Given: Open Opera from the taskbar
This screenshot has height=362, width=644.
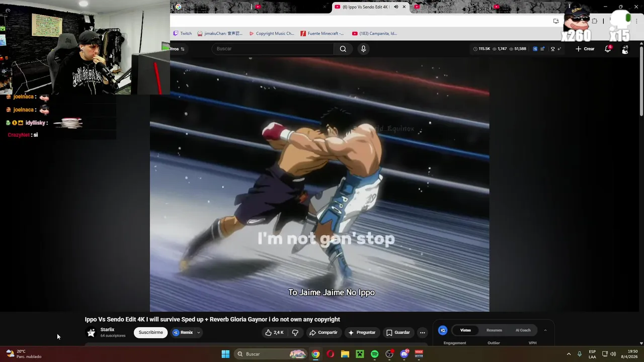Looking at the screenshot, I should pos(330,354).
